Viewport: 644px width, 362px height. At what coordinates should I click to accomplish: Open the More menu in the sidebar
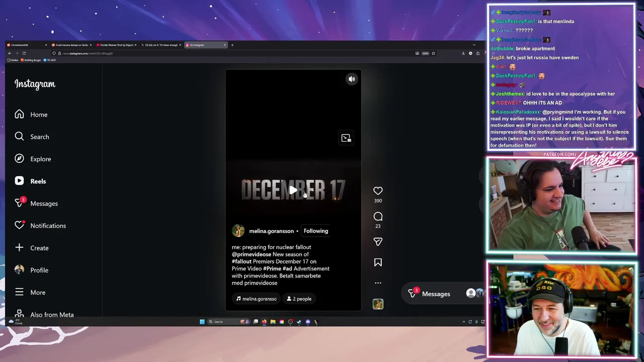click(x=30, y=292)
